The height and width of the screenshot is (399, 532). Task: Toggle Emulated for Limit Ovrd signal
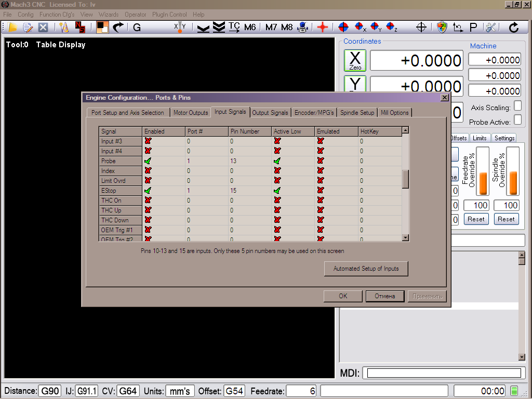(x=320, y=180)
